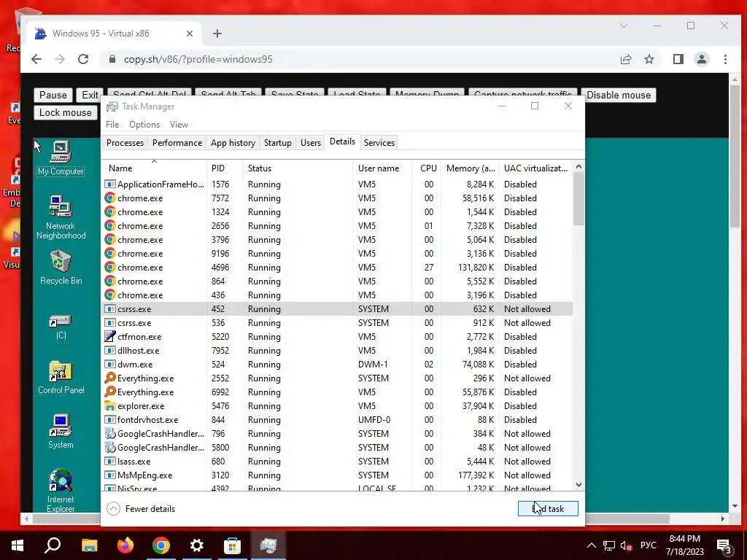Reload the copy.sh page
This screenshot has height=560, width=747.
[x=83, y=59]
